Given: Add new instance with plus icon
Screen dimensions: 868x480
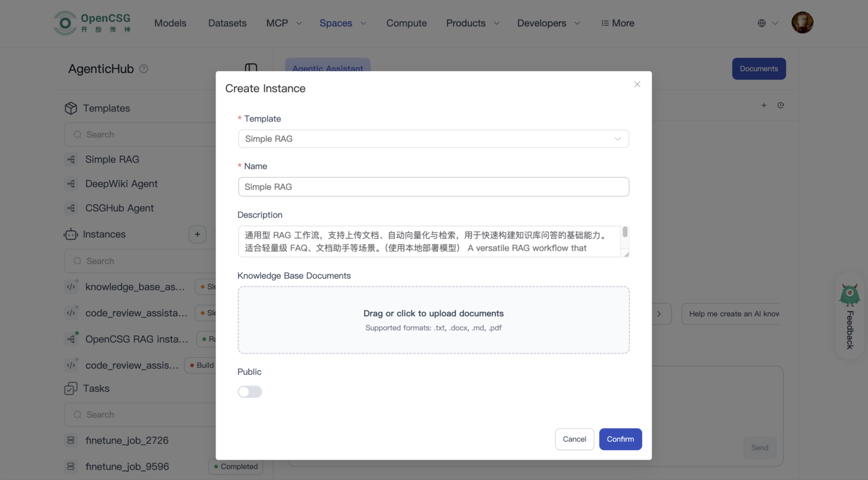Looking at the screenshot, I should pos(197,234).
